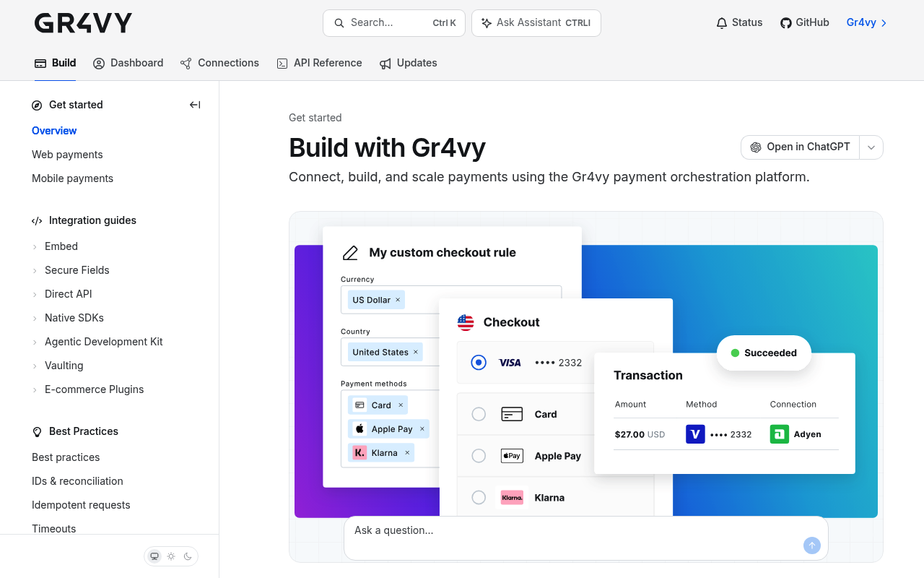Screen dimensions: 924x578
Task: Open the Build tab
Action: (x=56, y=64)
